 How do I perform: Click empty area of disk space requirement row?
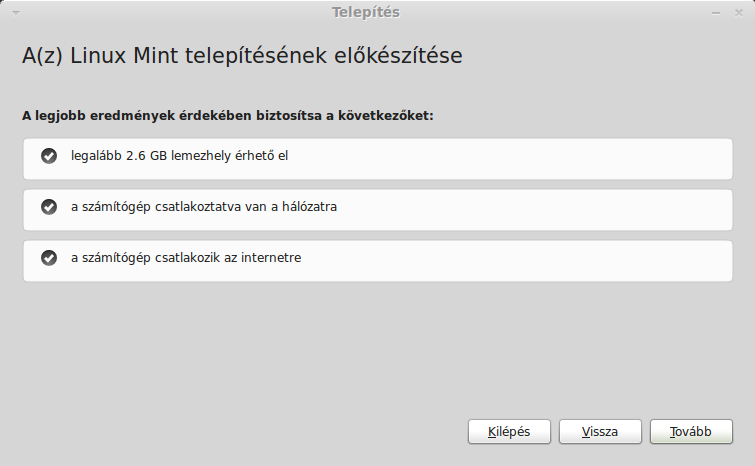pyautogui.click(x=510, y=159)
